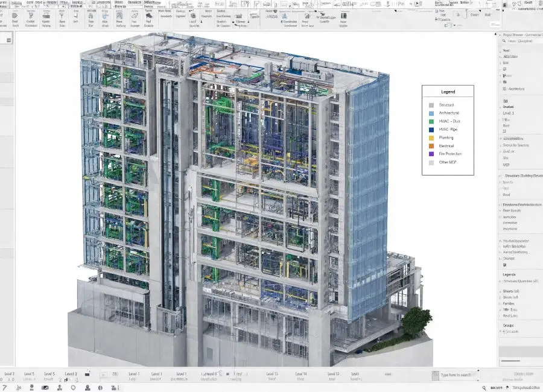The height and width of the screenshot is (392, 543).
Task: Expand the Sheets (all) browser node
Action: [x=500, y=291]
